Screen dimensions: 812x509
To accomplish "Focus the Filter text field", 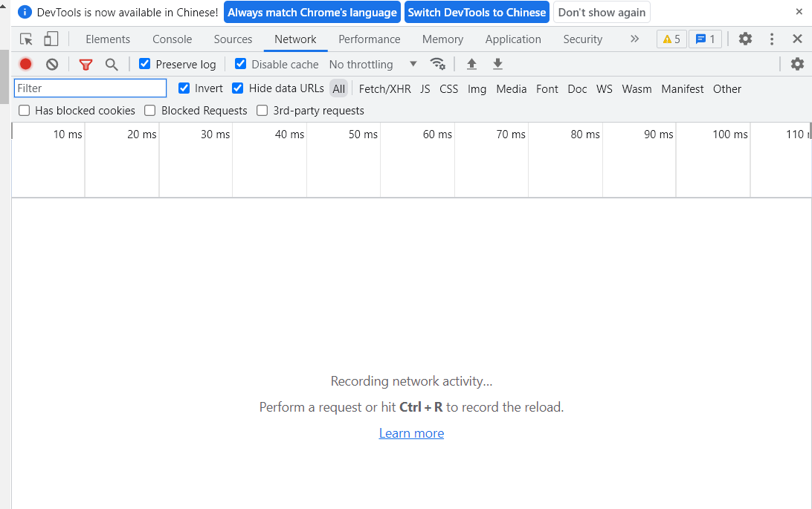I will coord(90,88).
